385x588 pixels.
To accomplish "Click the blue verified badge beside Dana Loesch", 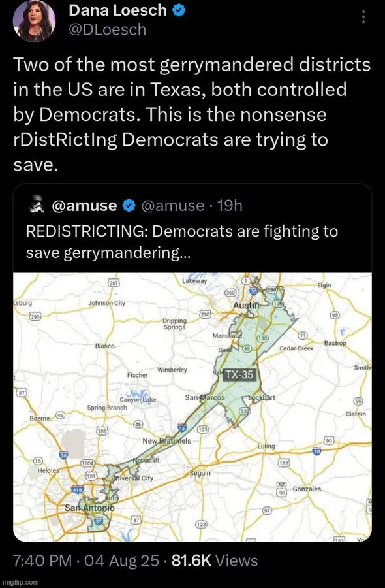I will tap(179, 11).
